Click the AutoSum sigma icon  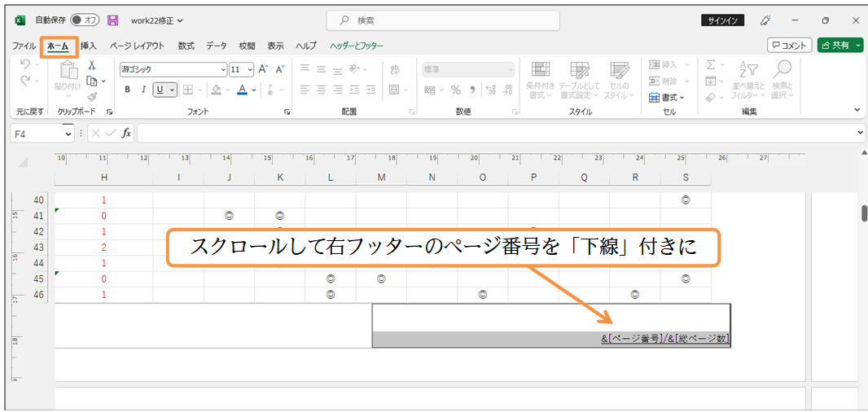[x=711, y=65]
